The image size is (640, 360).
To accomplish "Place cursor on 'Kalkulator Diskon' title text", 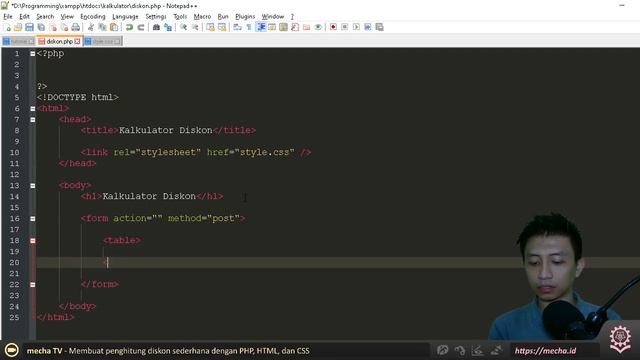I will click(x=166, y=130).
